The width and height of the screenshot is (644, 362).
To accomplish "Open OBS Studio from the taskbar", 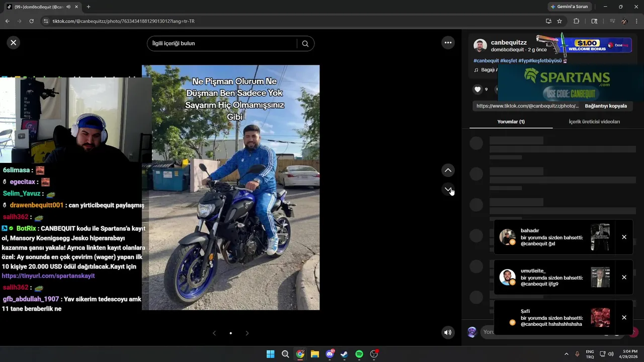I will coord(374,354).
